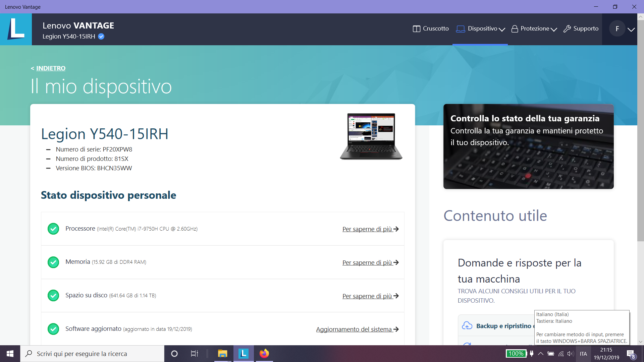The height and width of the screenshot is (362, 644).
Task: Expand the user account chevron
Action: point(631,29)
